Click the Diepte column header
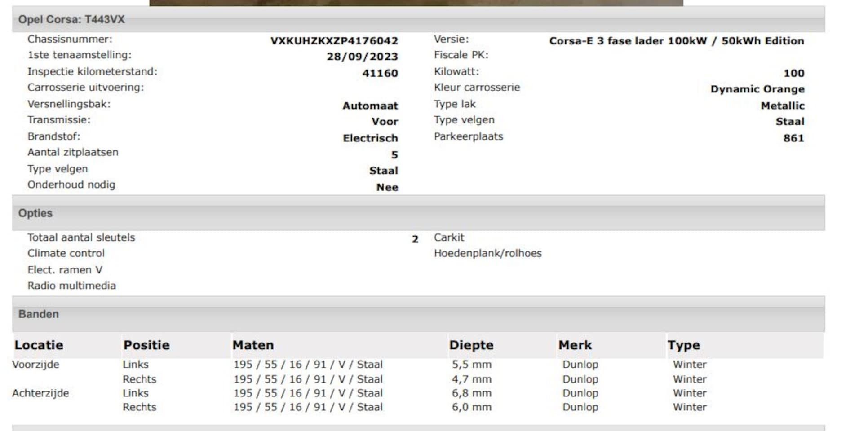 pos(471,345)
